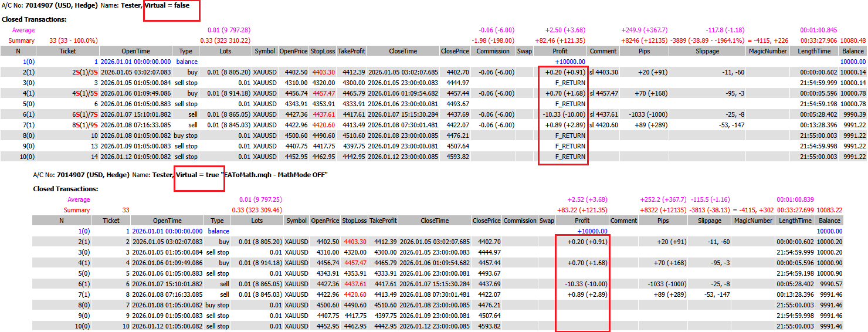Select final balance '10080.48'

click(x=853, y=40)
